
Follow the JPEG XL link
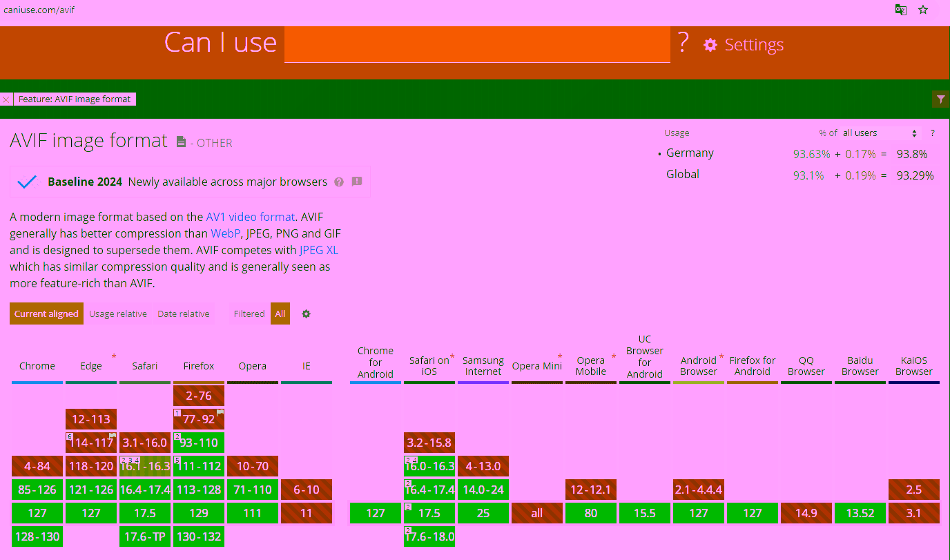318,249
